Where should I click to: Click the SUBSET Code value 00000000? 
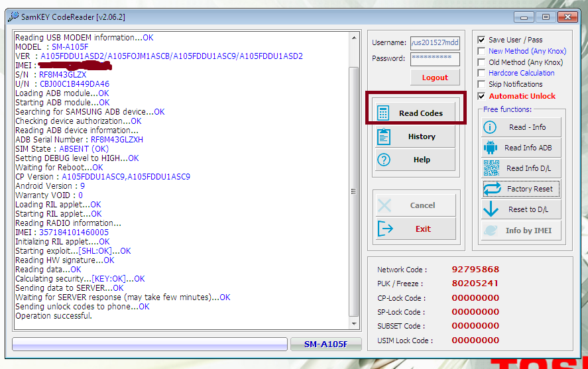pyautogui.click(x=475, y=325)
